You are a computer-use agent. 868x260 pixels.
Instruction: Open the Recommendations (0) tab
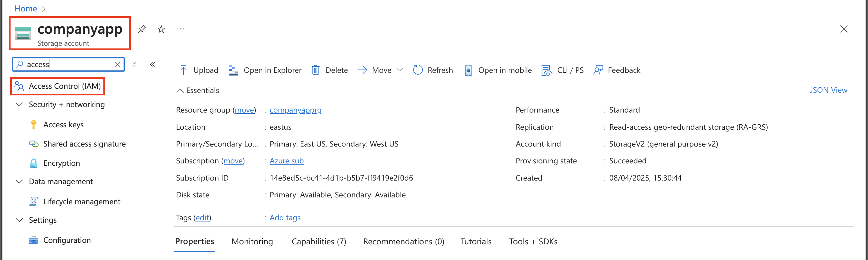click(x=404, y=242)
